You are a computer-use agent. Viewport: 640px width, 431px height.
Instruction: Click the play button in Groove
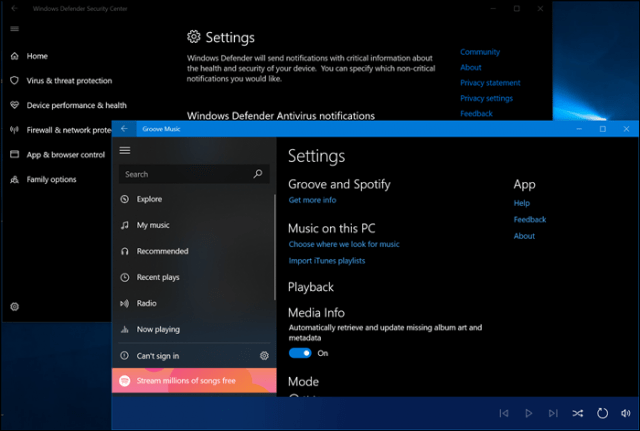pos(529,413)
